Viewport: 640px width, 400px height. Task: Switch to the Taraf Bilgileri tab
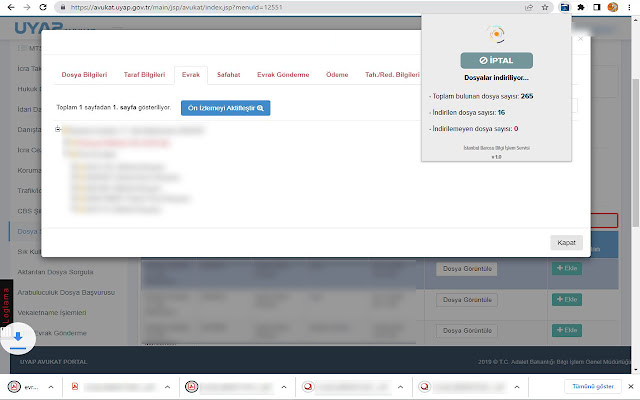tap(144, 75)
